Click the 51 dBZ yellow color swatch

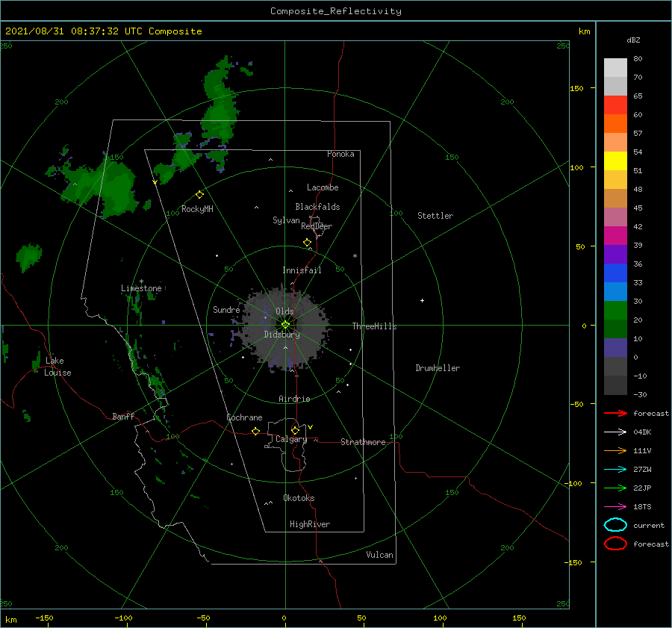(615, 161)
